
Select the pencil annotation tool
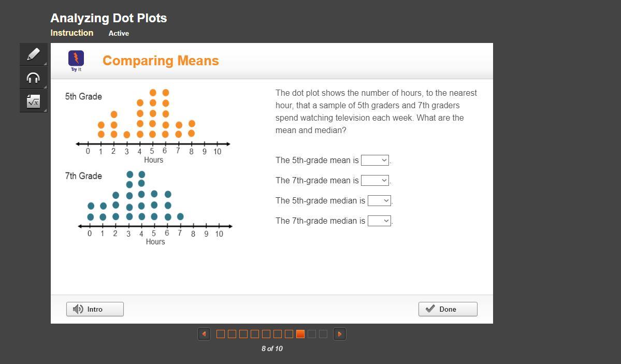[x=33, y=54]
